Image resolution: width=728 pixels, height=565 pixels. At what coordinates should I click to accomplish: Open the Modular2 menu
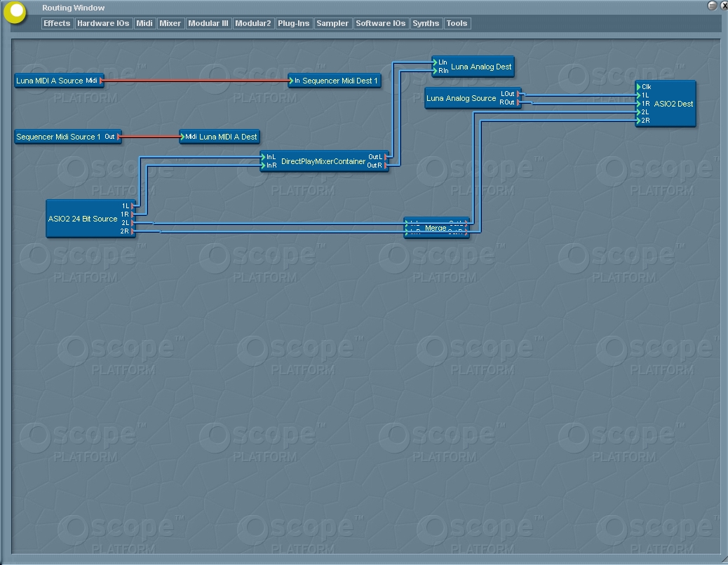point(252,23)
